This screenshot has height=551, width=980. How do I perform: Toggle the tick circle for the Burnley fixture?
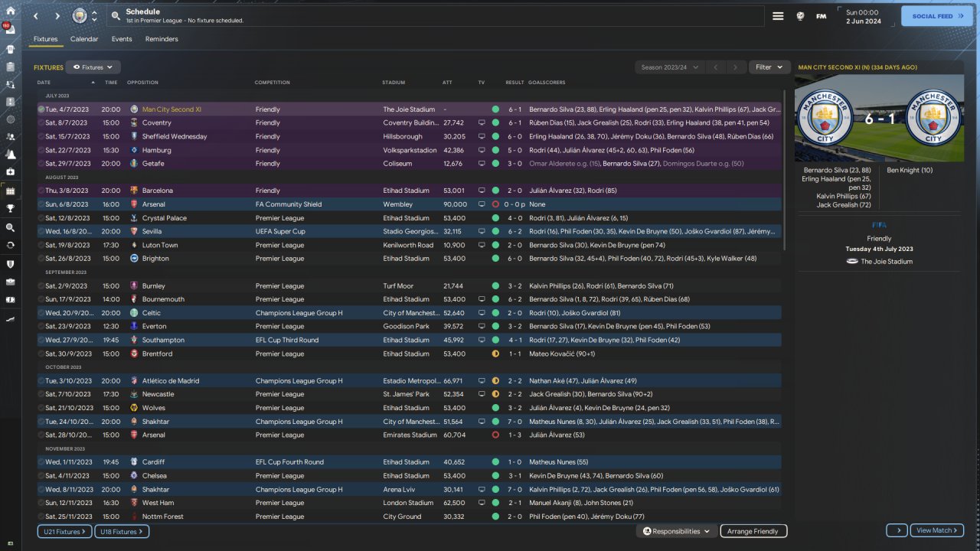pos(41,286)
